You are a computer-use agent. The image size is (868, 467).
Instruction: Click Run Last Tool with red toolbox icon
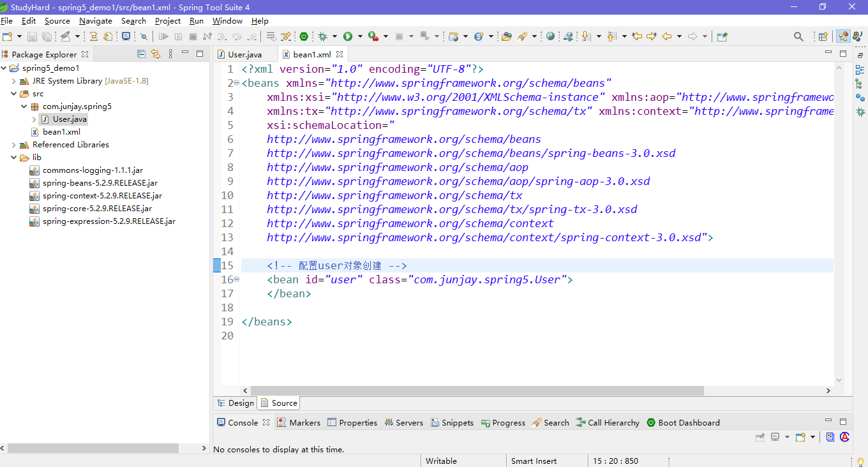pos(373,36)
